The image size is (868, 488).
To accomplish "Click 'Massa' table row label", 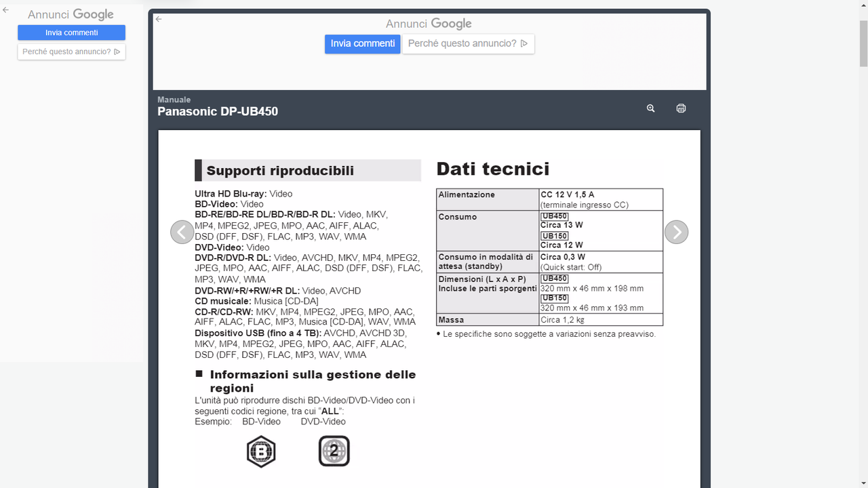I will tap(452, 320).
